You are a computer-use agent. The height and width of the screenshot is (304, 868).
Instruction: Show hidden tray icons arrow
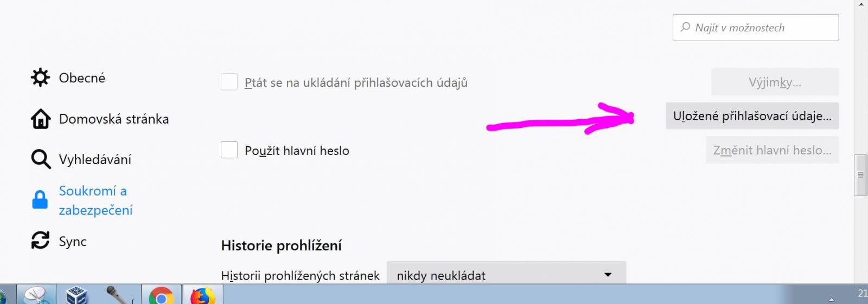point(831,299)
